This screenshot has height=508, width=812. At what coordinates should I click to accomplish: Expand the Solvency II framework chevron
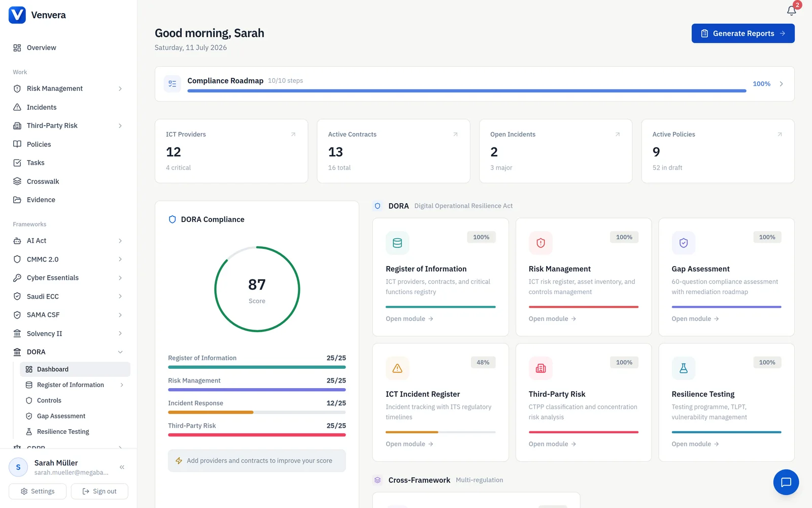click(x=120, y=333)
